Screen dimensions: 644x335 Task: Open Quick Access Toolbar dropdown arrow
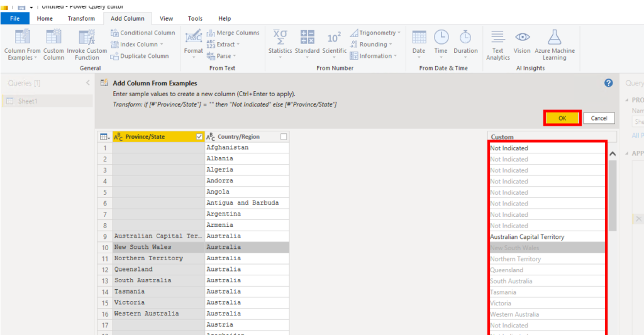pos(31,8)
